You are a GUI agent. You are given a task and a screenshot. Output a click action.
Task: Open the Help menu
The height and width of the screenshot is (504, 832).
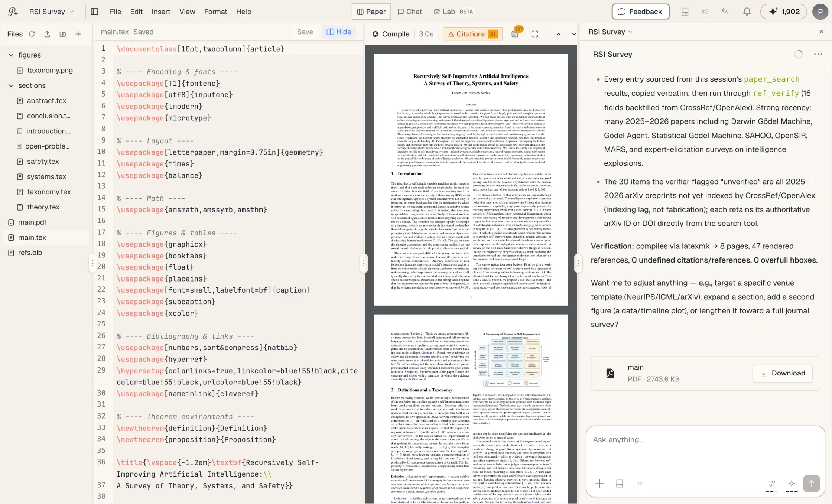pyautogui.click(x=244, y=12)
